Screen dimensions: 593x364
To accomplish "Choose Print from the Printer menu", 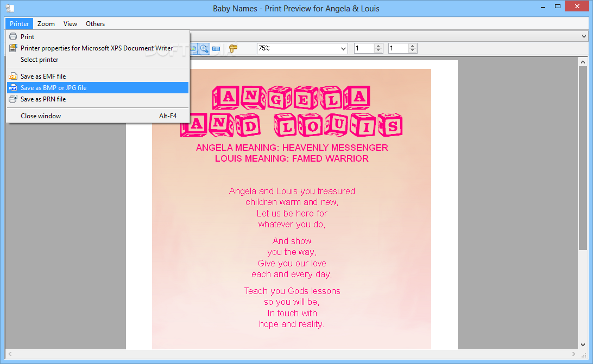I will pos(98,37).
